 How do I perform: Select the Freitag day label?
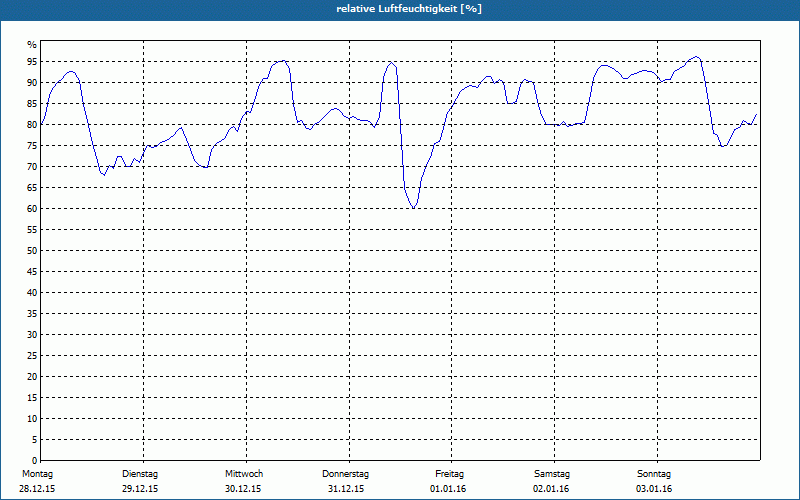[x=449, y=474]
